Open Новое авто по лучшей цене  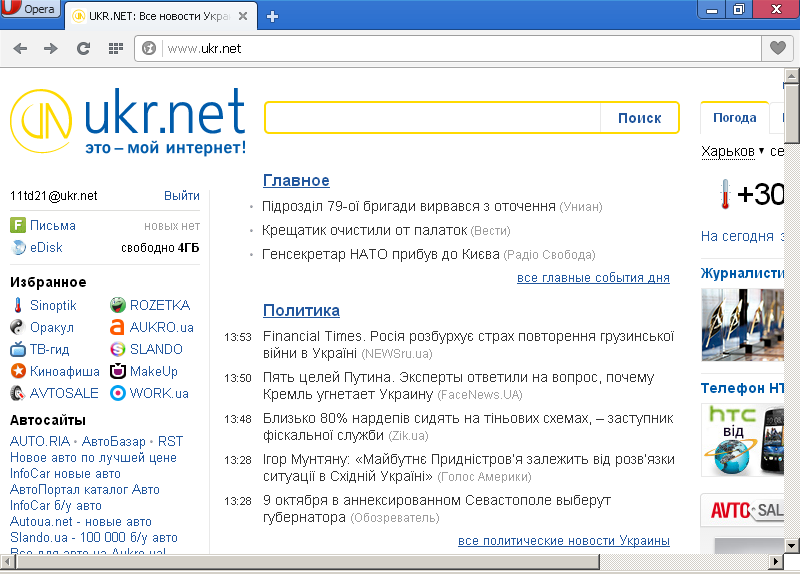[93, 457]
